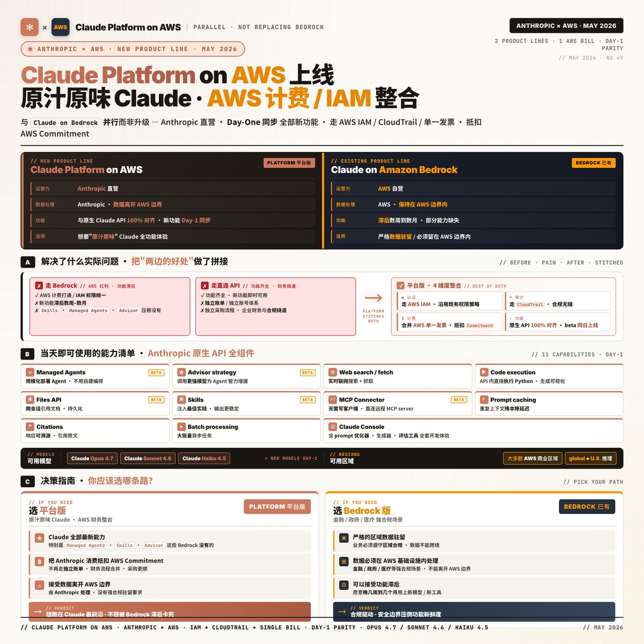The width and height of the screenshot is (644, 644).
Task: Click the 'Claude on Bedrock' code chip in subtitle
Action: (x=65, y=122)
